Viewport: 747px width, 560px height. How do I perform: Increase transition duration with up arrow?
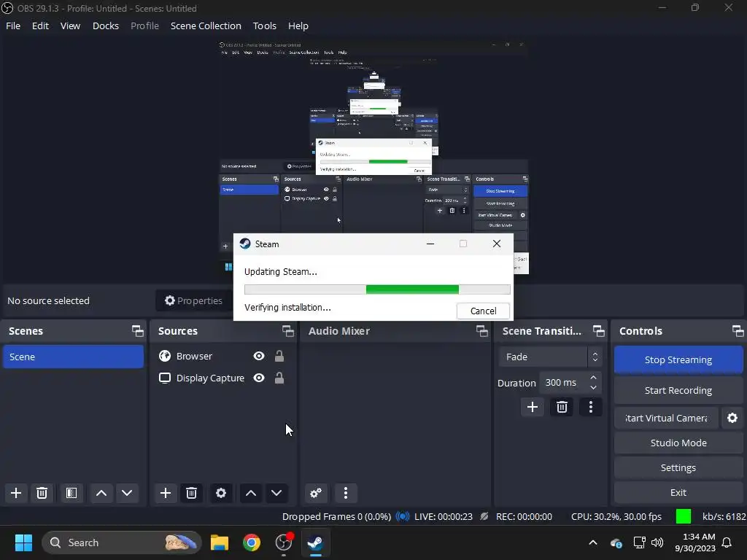[593, 378]
